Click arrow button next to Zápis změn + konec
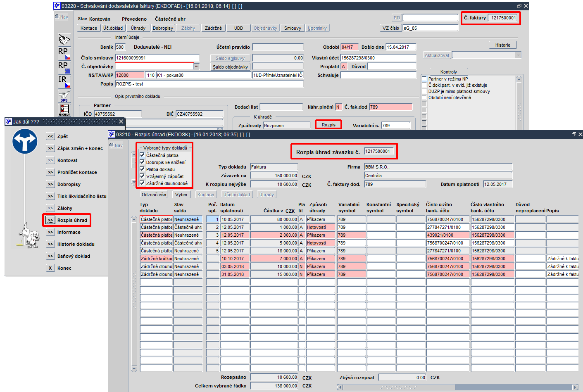Screen dimensions: 583x392 pyautogui.click(x=50, y=148)
